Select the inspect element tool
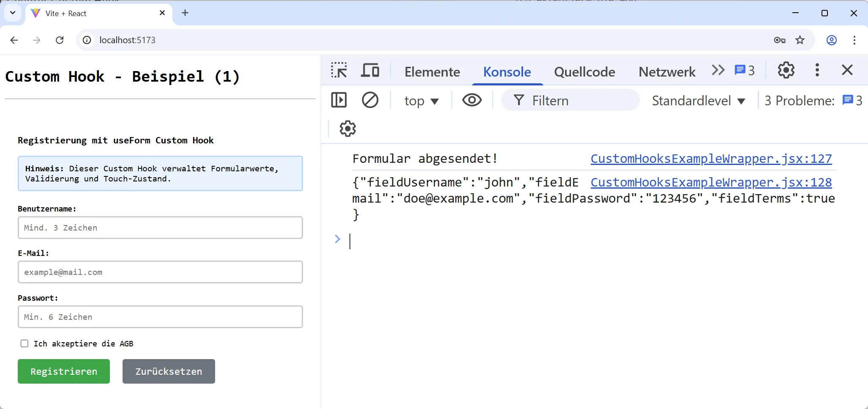This screenshot has height=409, width=868. (x=339, y=70)
